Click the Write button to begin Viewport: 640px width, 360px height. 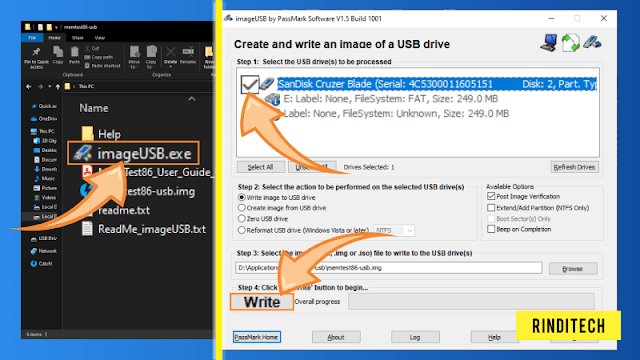262,302
